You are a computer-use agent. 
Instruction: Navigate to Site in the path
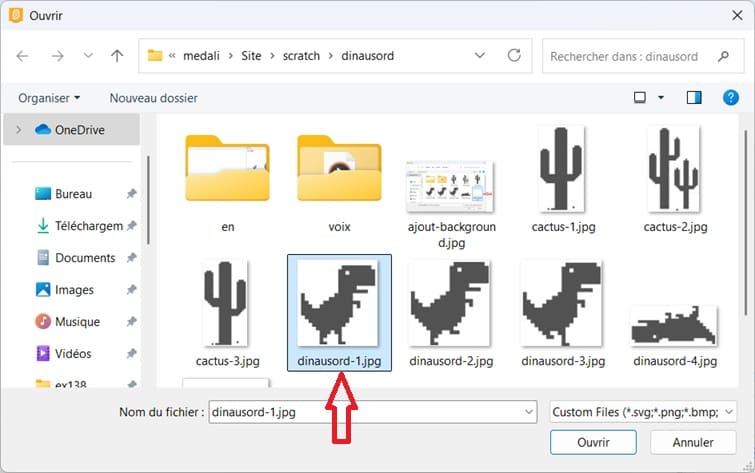pyautogui.click(x=251, y=56)
